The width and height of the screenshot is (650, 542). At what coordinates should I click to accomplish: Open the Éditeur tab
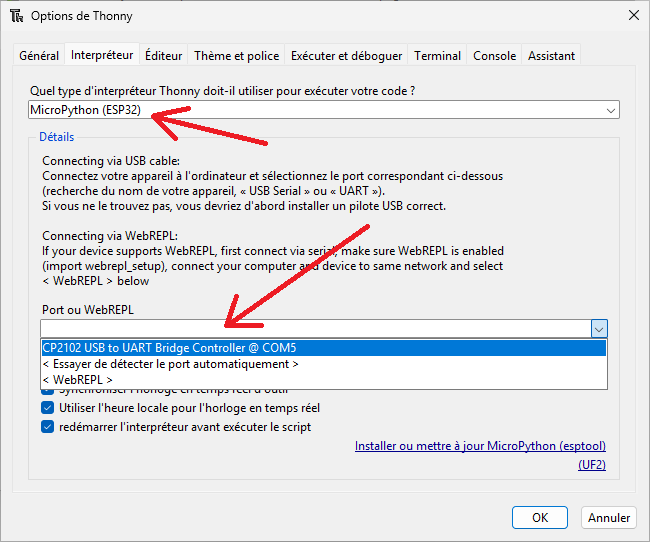(163, 56)
